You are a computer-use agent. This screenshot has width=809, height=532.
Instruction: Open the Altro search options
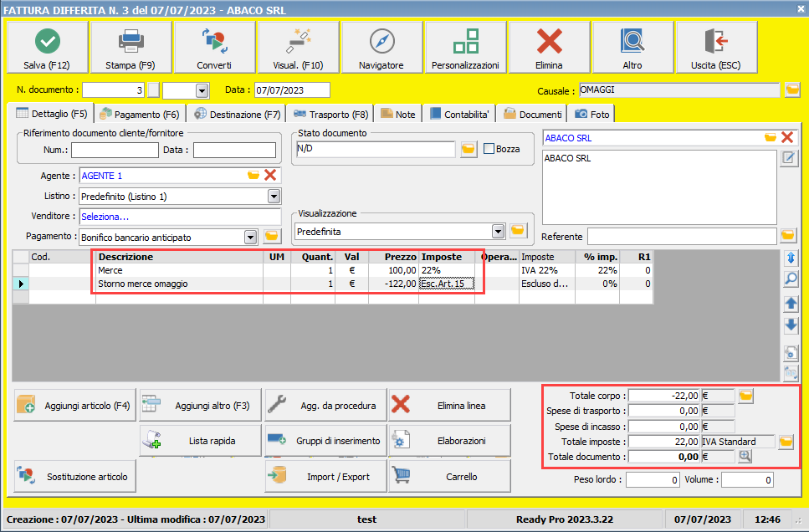click(x=632, y=48)
